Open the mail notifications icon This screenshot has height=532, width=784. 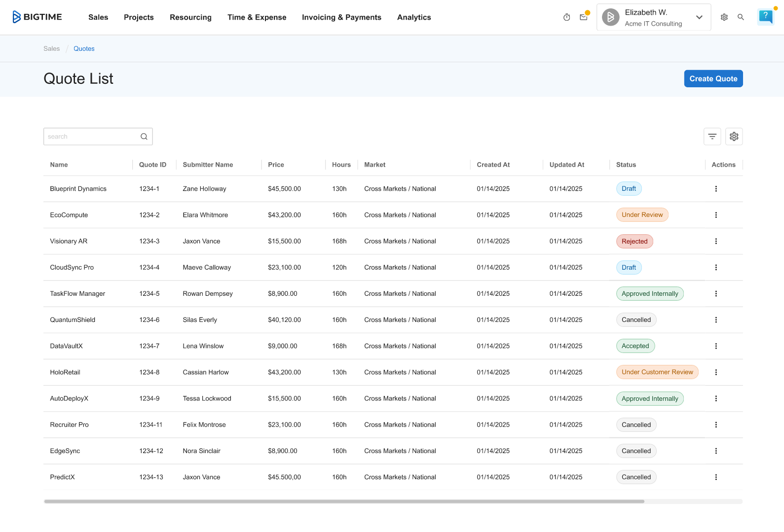[x=584, y=17]
